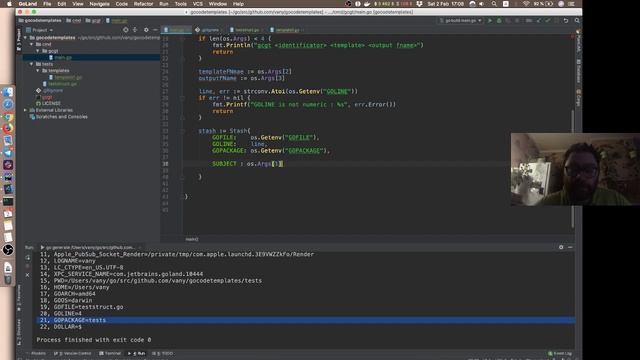
Task: Open the Terminal tool window tab
Action: 110,353
